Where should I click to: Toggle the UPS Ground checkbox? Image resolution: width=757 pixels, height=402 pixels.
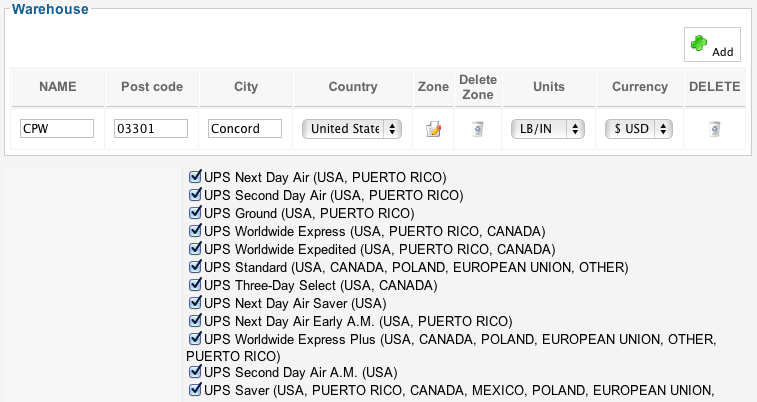point(195,212)
